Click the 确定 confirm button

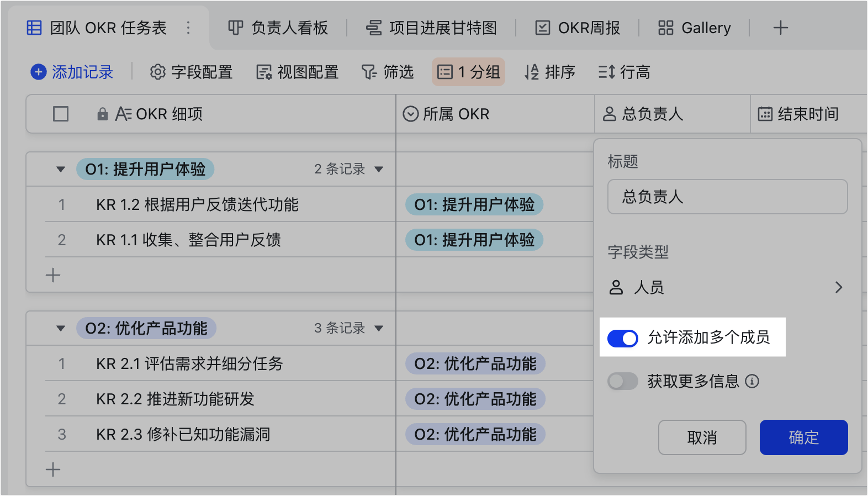pyautogui.click(x=803, y=437)
